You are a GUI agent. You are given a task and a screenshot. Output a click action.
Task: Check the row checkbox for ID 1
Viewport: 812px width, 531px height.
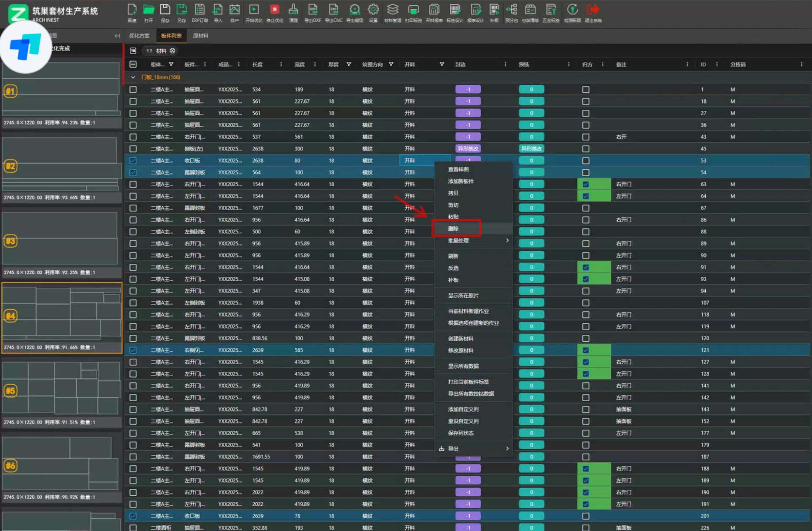(133, 90)
